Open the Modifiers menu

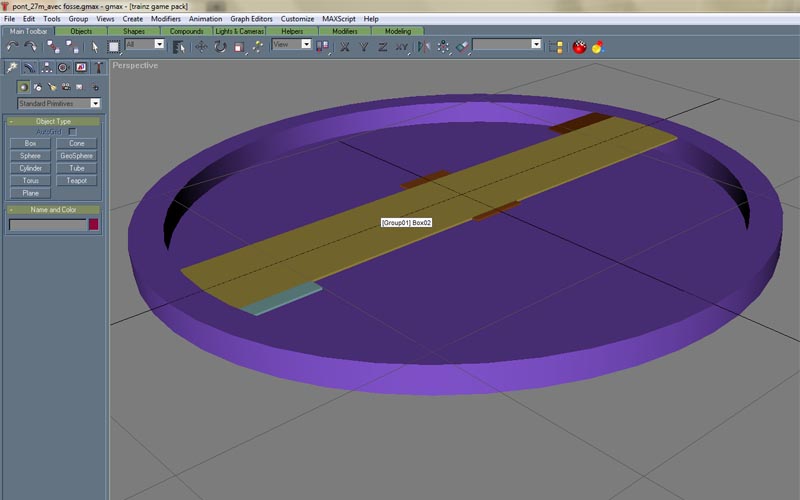click(x=165, y=19)
